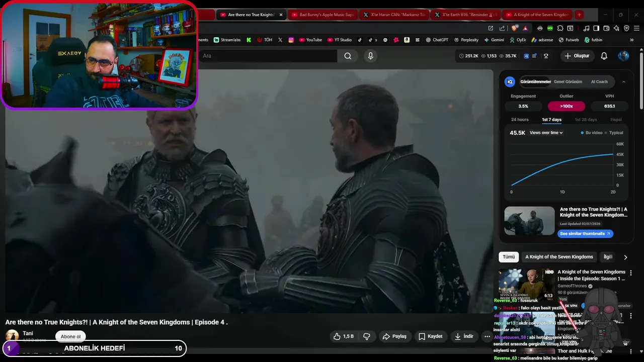Image resolution: width=644 pixels, height=362 pixels.
Task: Open Tani channel name link
Action: click(28, 333)
